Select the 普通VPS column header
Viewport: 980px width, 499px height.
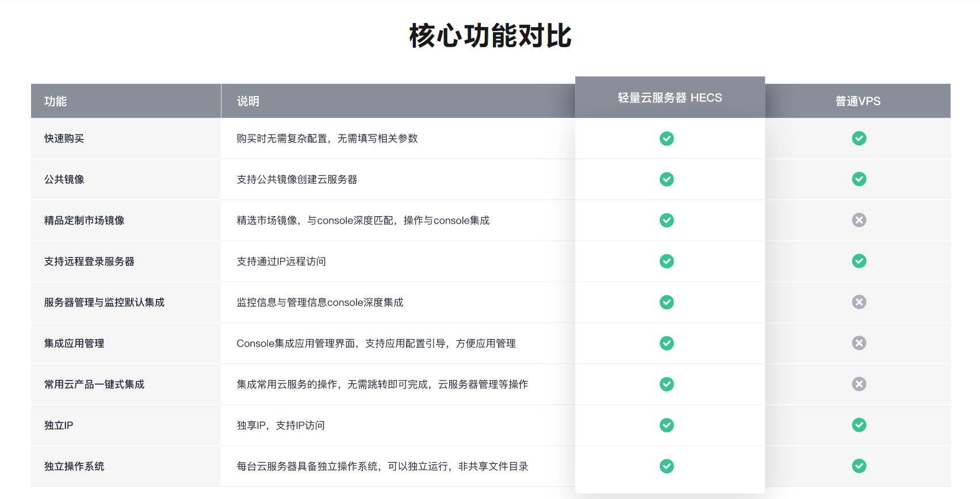(x=857, y=101)
